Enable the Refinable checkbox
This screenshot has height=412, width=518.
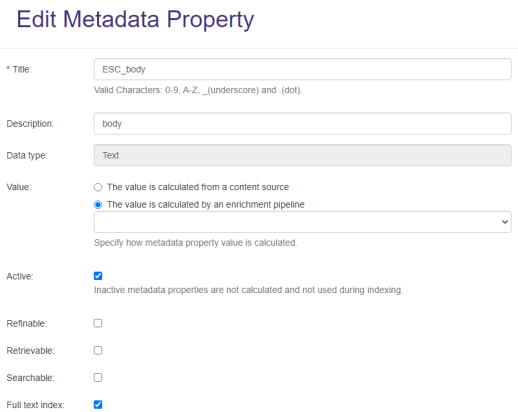(x=98, y=323)
